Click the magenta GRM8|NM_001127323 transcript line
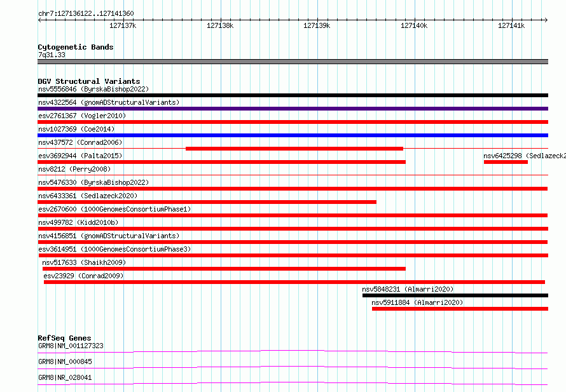 pyautogui.click(x=293, y=351)
